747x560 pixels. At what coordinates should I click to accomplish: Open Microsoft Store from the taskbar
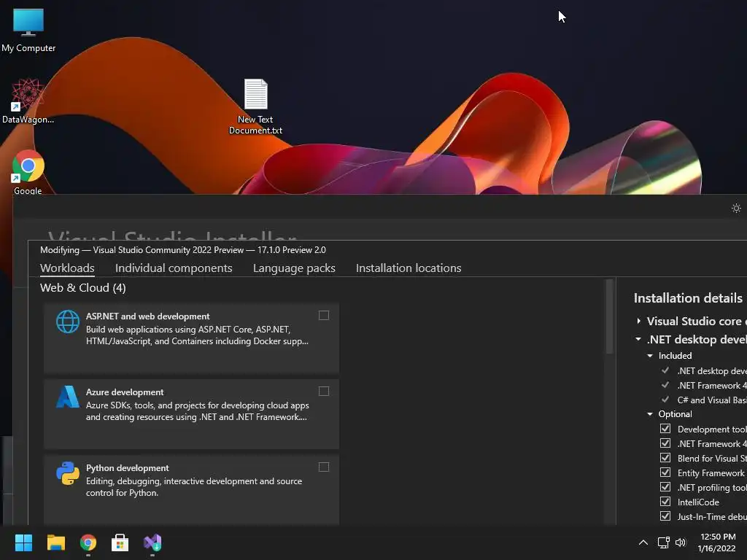point(120,542)
